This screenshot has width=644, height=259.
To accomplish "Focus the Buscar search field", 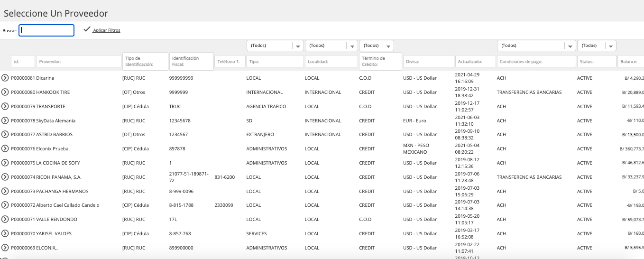I will point(46,30).
